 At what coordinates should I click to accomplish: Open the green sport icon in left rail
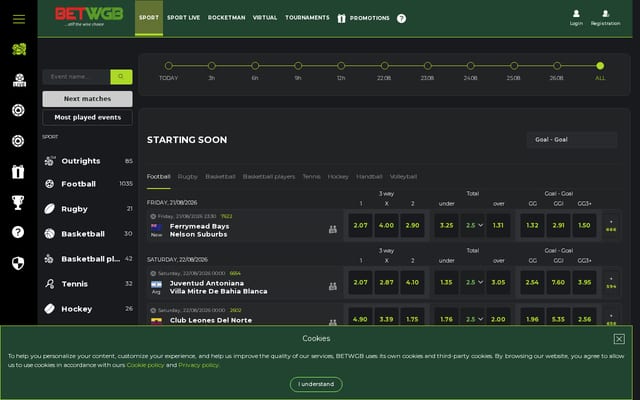19,49
